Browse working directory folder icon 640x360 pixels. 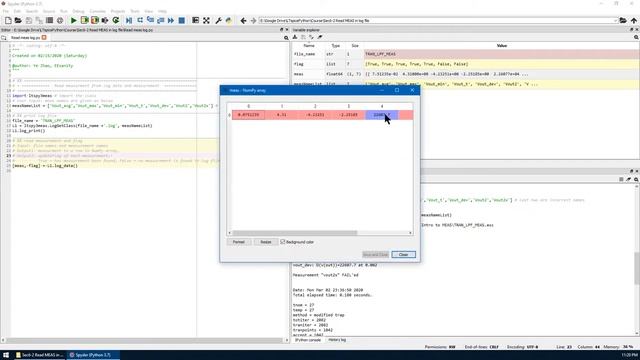(x=623, y=20)
